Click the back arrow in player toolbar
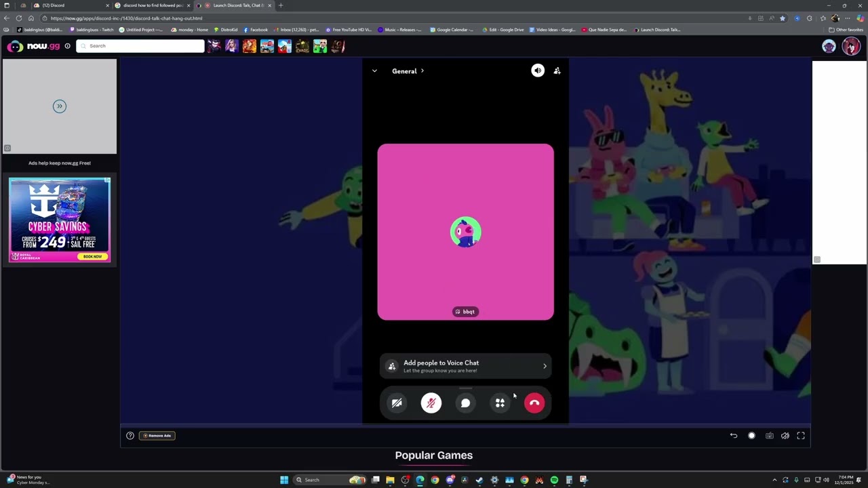Screen dimensions: 868x488 click(734, 436)
